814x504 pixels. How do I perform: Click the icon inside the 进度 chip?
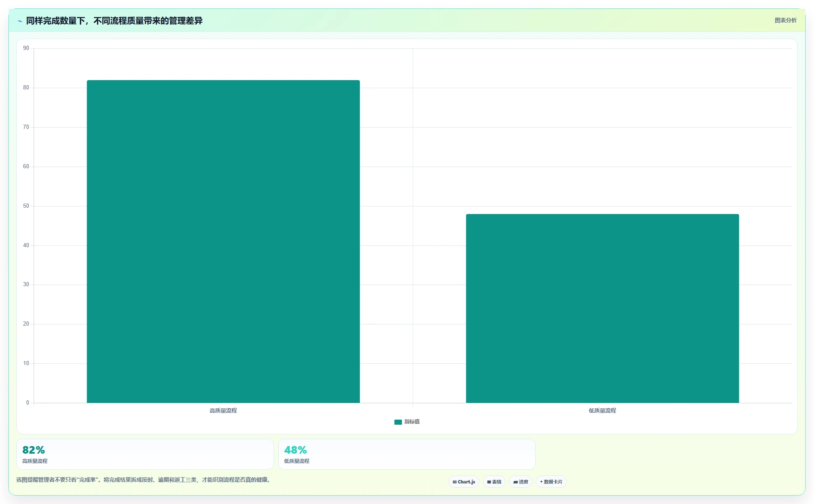click(x=516, y=482)
